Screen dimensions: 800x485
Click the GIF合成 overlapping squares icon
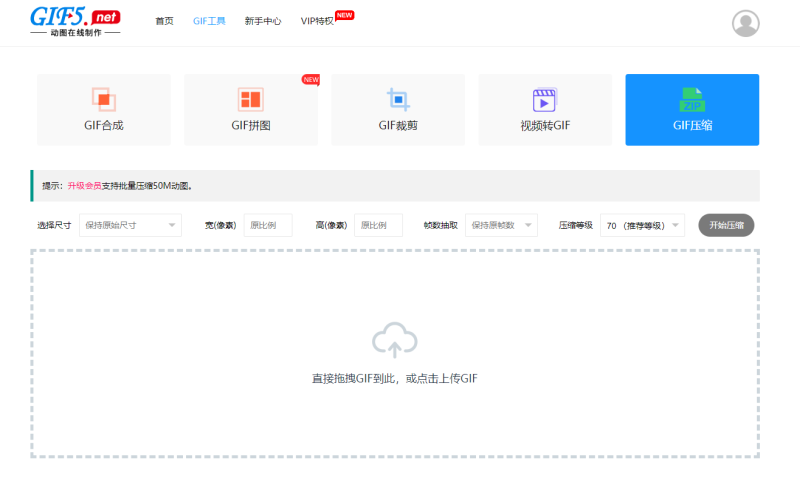point(104,99)
